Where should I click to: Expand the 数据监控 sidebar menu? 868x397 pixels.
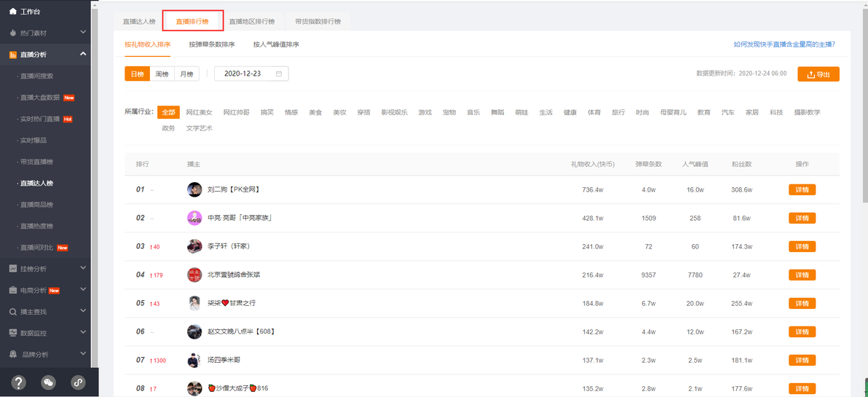coord(83,333)
